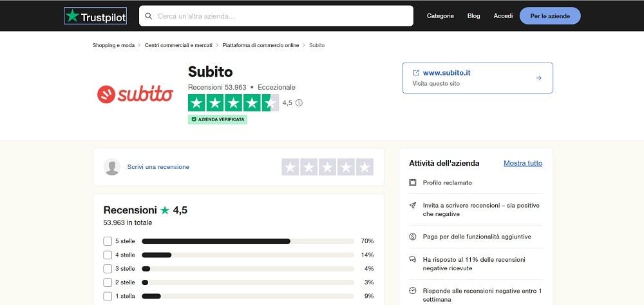Click the Eccezionale rating label
Screen dimensions: 644x305
[276, 87]
